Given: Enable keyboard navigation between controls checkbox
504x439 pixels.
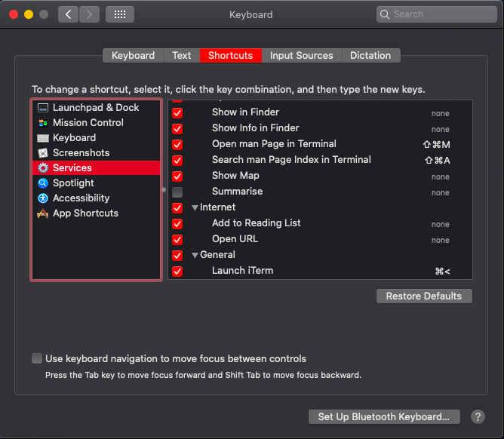Looking at the screenshot, I should (37, 358).
